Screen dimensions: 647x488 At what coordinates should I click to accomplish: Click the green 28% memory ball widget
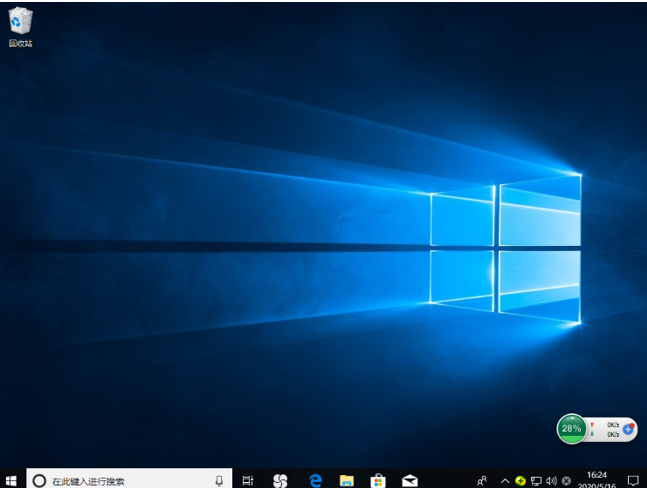(571, 428)
